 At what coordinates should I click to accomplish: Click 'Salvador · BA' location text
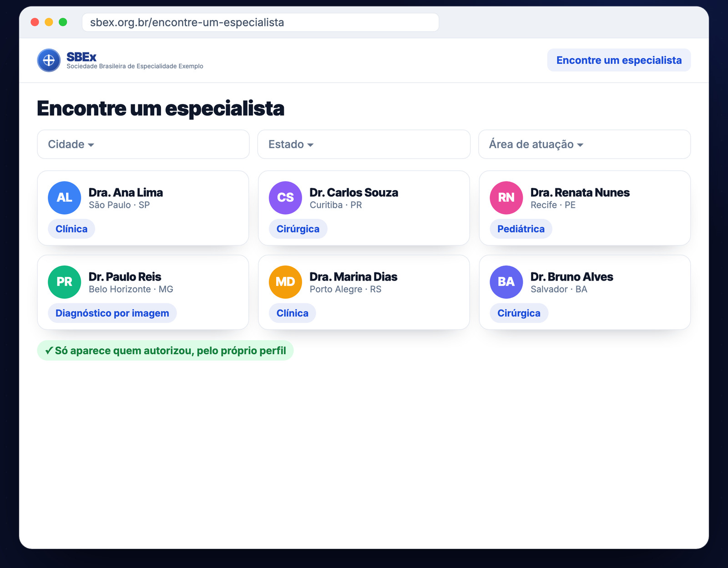559,289
